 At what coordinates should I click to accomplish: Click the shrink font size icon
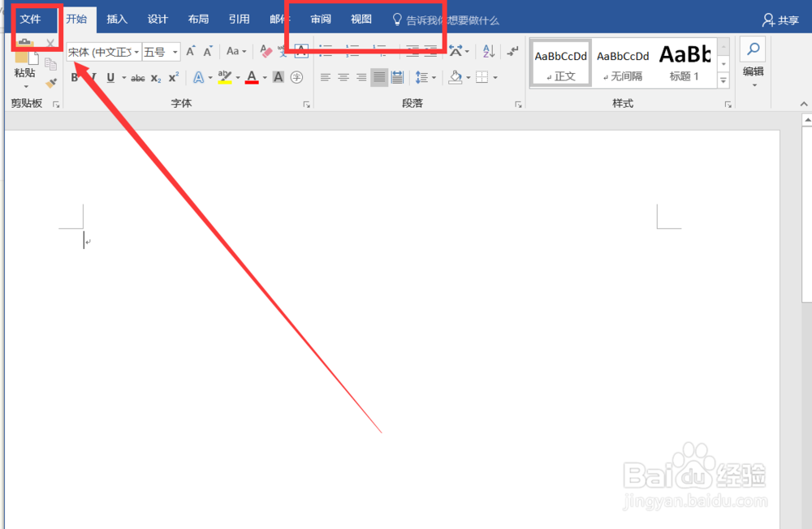[x=208, y=51]
